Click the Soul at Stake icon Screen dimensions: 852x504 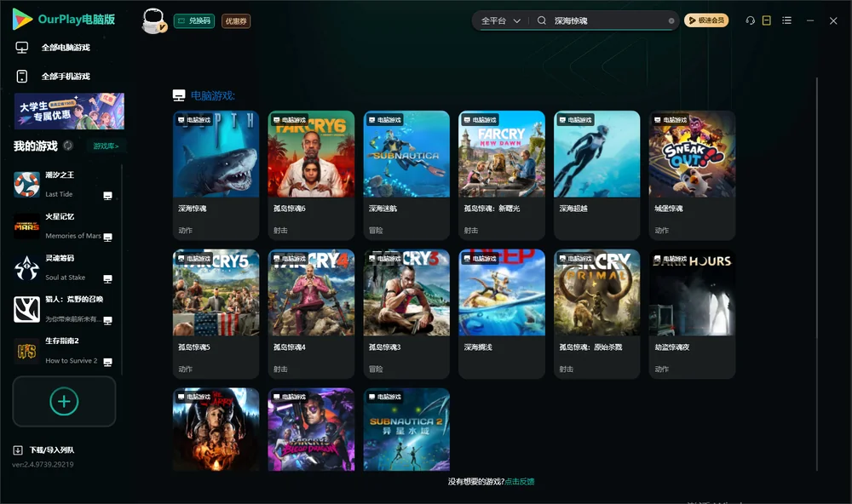[x=26, y=267]
